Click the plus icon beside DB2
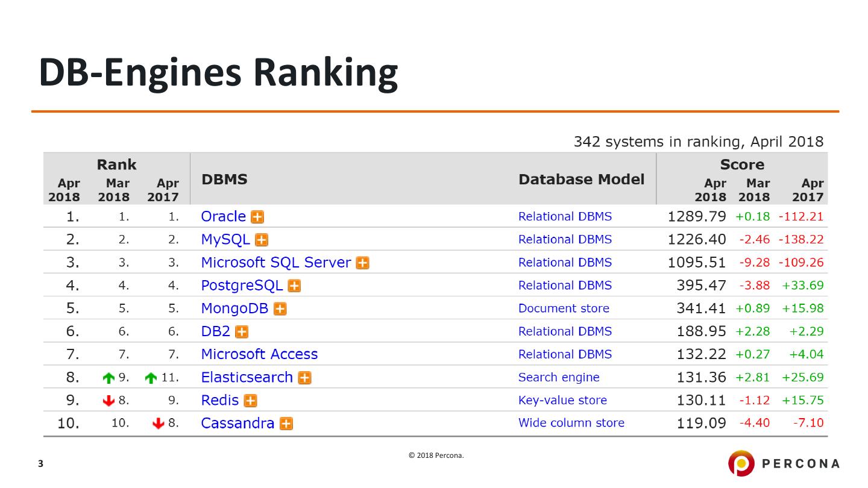The height and width of the screenshot is (488, 868). pos(242,332)
